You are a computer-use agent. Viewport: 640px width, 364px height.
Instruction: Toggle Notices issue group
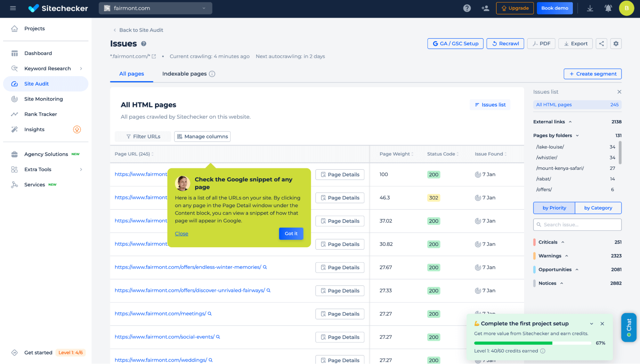(x=561, y=283)
